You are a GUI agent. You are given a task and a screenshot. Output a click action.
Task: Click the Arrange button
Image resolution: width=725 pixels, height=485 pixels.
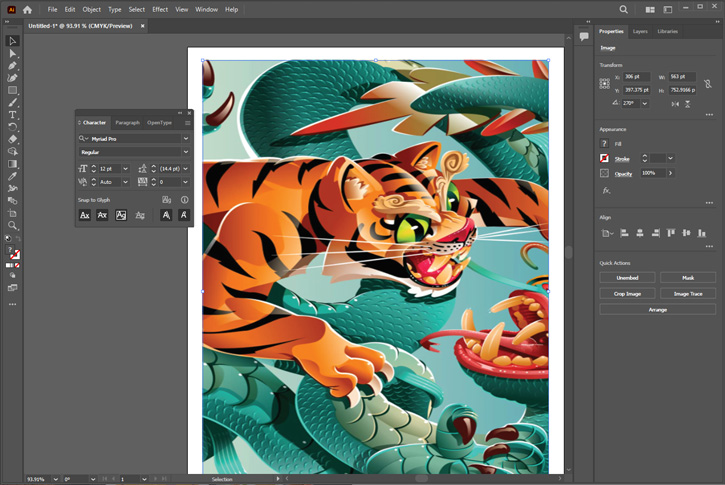tap(657, 310)
